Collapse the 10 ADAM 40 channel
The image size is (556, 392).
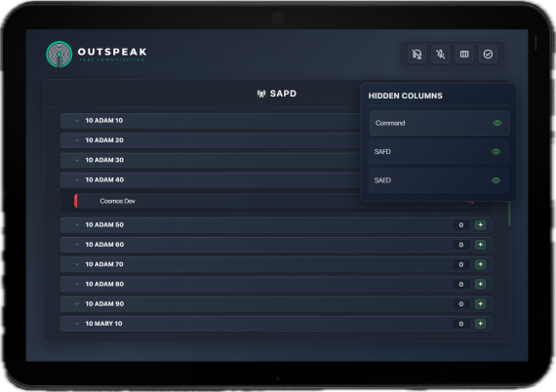tap(77, 180)
